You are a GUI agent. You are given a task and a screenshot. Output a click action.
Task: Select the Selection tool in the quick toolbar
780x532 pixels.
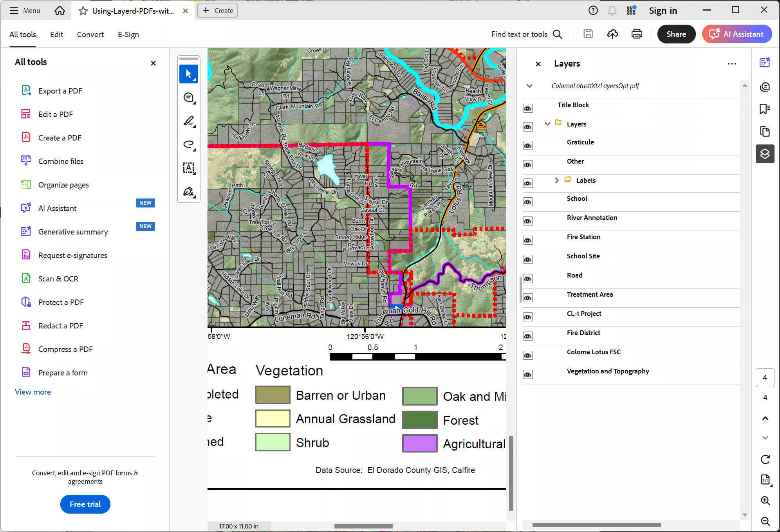tap(188, 74)
